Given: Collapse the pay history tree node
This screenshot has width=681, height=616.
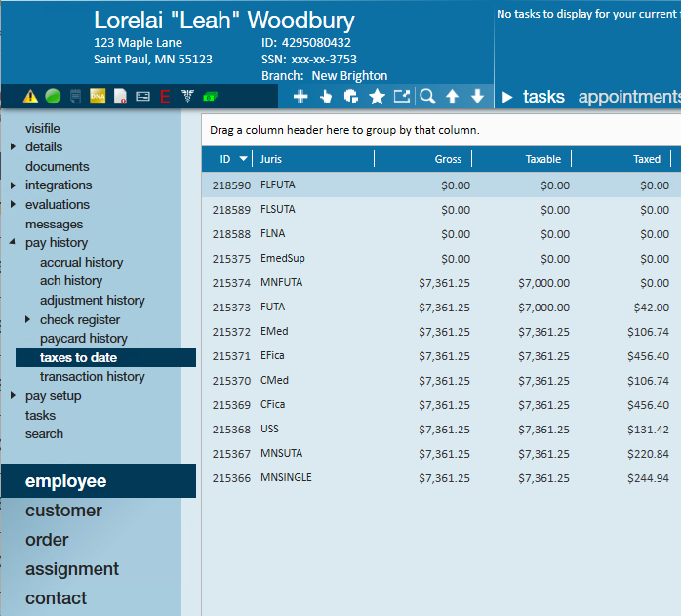Looking at the screenshot, I should pos(13,242).
